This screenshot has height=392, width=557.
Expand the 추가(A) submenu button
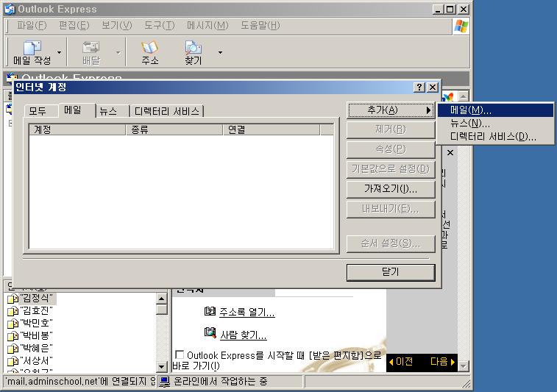click(390, 110)
